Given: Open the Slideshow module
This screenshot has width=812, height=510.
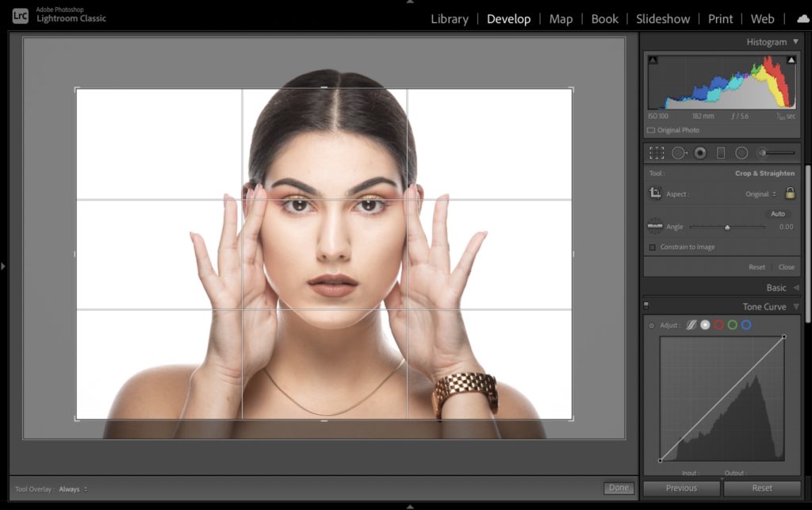Looking at the screenshot, I should click(663, 18).
